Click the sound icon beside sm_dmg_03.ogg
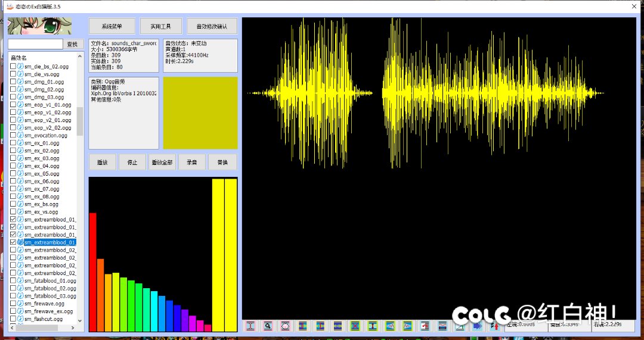The width and height of the screenshot is (644, 340). tap(20, 97)
